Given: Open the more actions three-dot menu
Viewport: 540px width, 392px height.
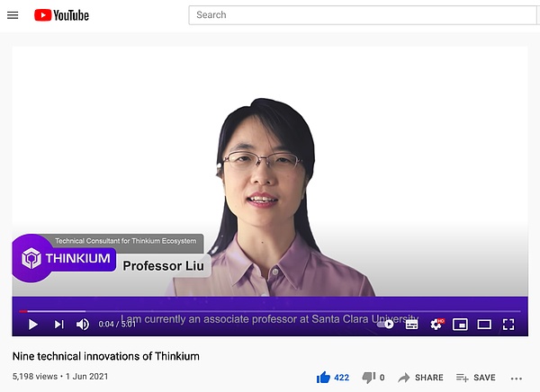Looking at the screenshot, I should pyautogui.click(x=517, y=378).
